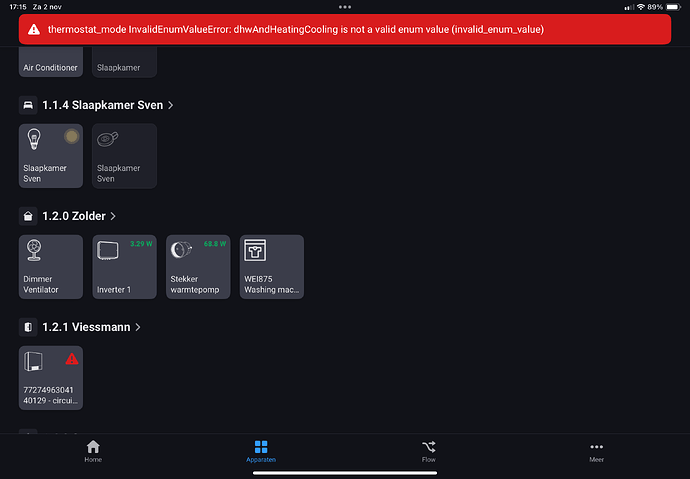Tap the 3.29 W power reading on Inverter 1
Screen dimensions: 690x479
(x=141, y=244)
